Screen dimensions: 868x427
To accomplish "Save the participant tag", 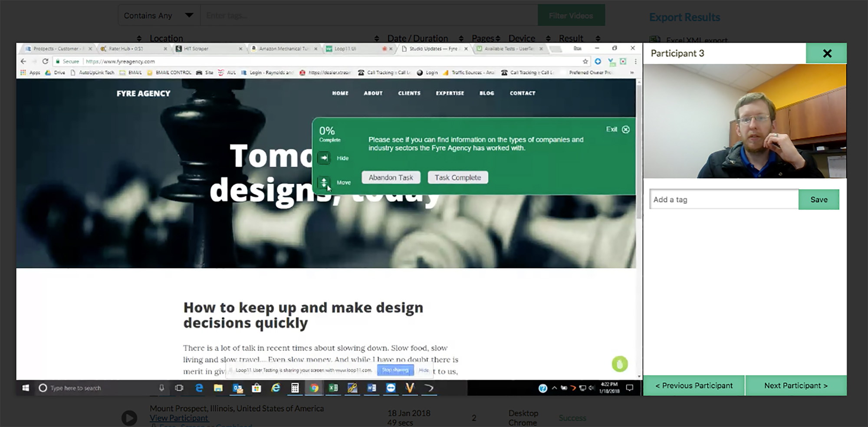I will tap(819, 200).
